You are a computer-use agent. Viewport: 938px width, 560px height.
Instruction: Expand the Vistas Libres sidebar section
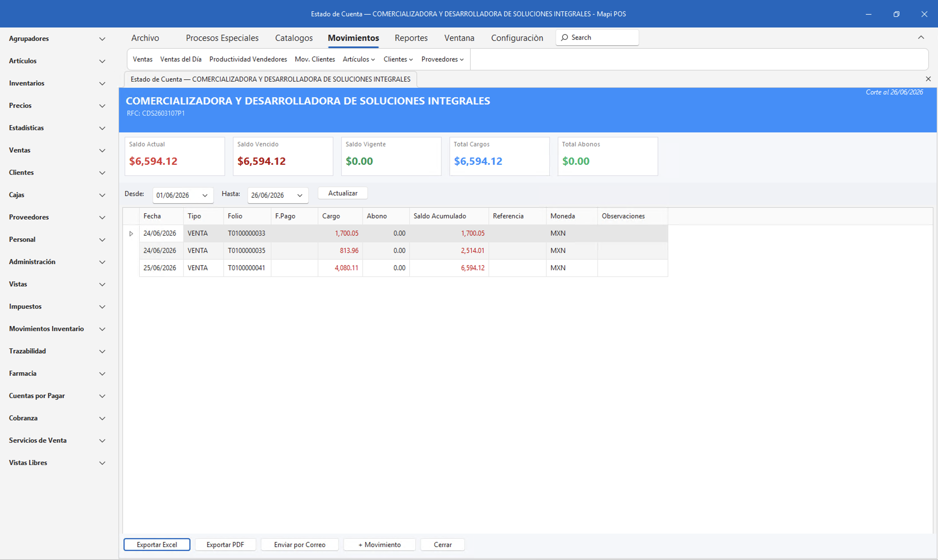(x=102, y=463)
